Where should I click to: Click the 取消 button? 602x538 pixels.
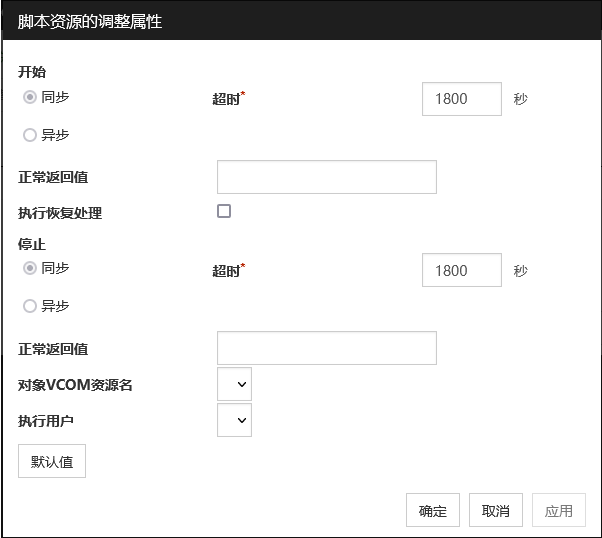point(495,510)
